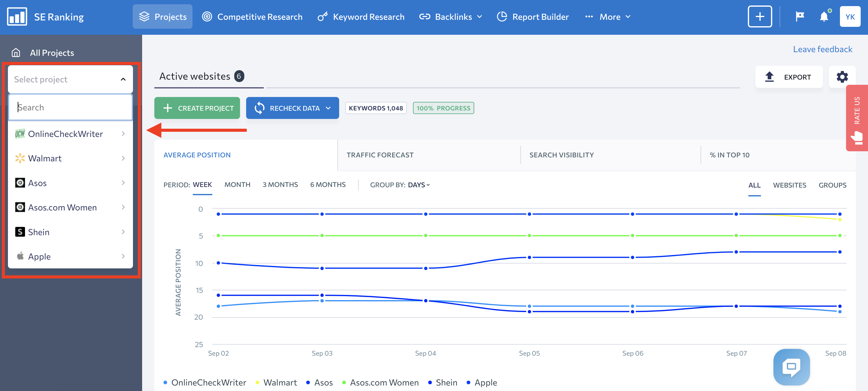Show All chart series
868x391 pixels.
(754, 185)
